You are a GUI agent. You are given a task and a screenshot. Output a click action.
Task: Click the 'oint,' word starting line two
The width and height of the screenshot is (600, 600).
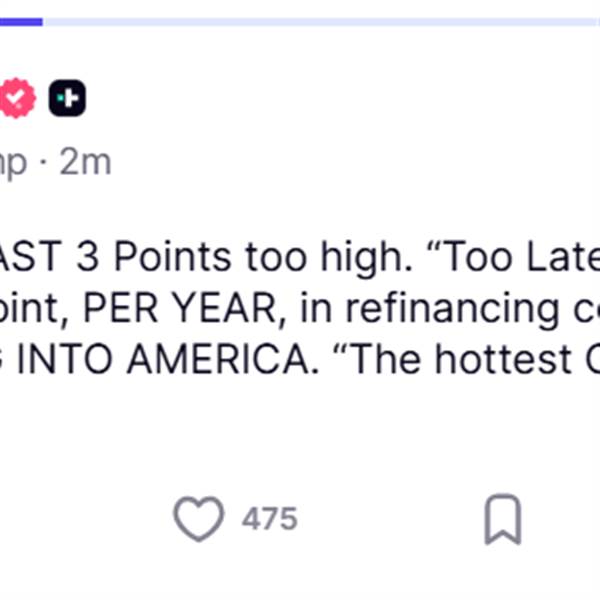coord(34,308)
